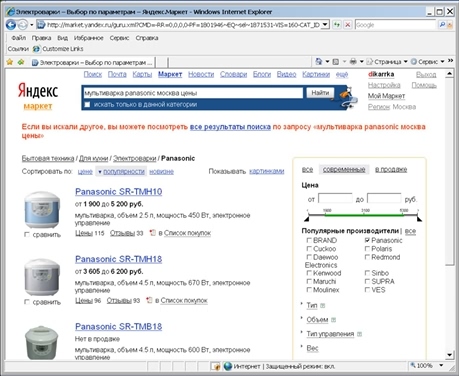Screen dimensions: 459x376
Task: Click the Новости link in Yandex navigation
Action: [x=201, y=74]
